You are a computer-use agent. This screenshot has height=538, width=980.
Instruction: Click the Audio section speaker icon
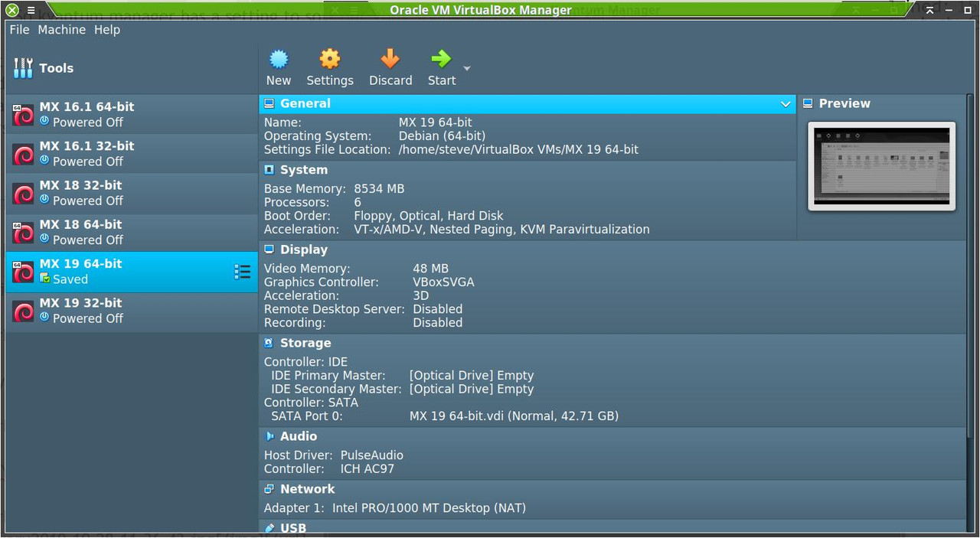[269, 436]
